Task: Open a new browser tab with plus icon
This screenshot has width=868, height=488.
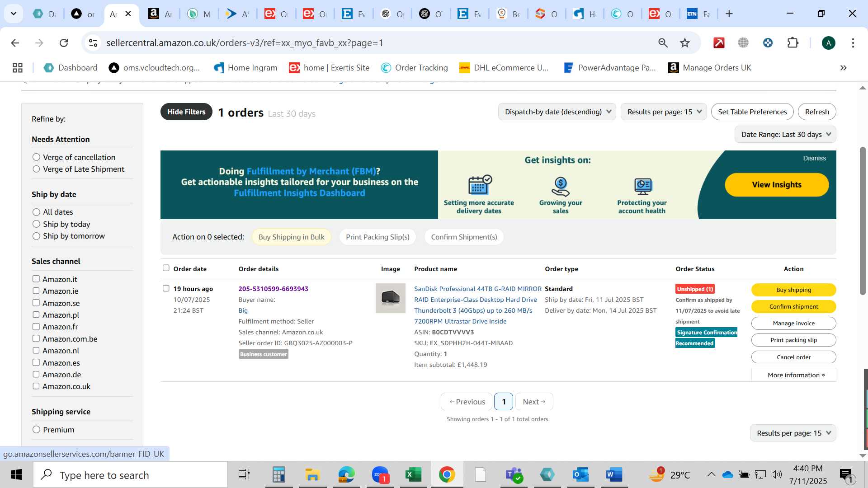Action: [x=729, y=14]
